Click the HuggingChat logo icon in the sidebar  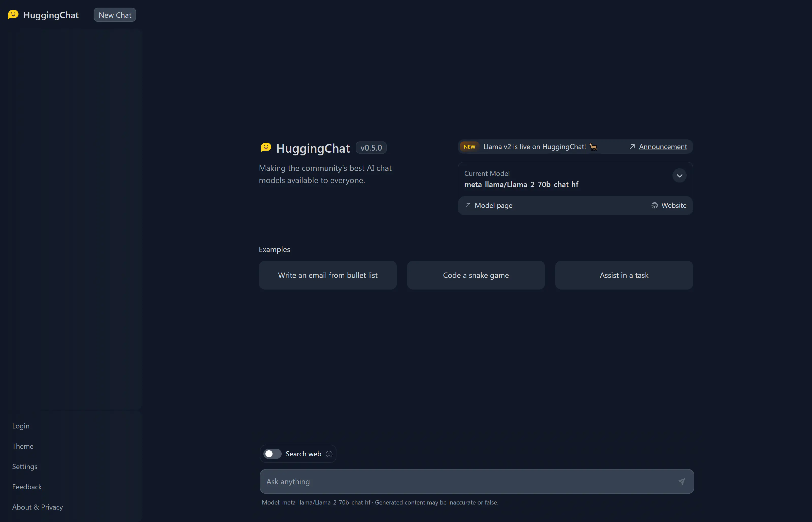(13, 14)
